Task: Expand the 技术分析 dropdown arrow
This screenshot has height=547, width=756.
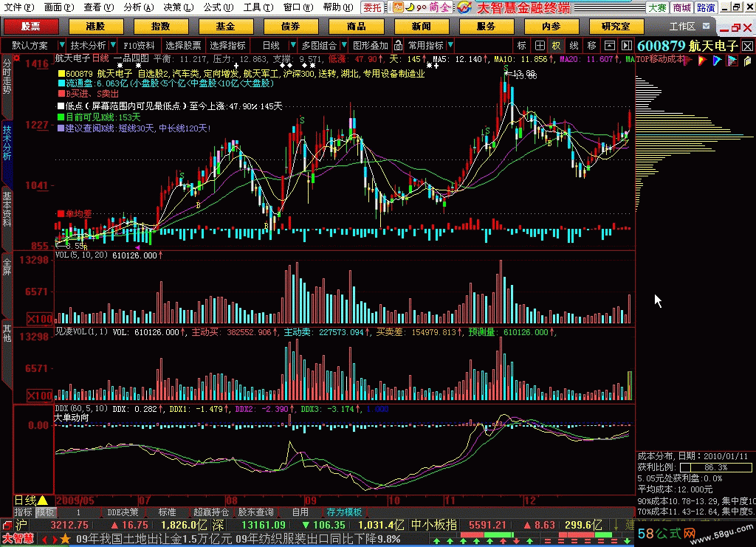Action: click(113, 45)
